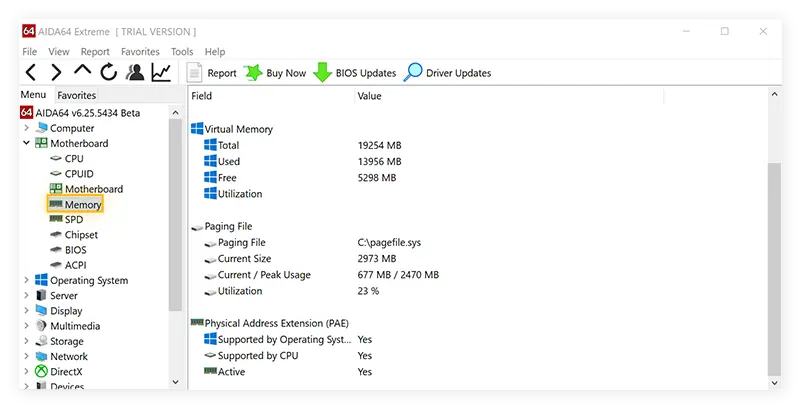Switch to the Favorites tab
The height and width of the screenshot is (409, 800).
(x=77, y=95)
